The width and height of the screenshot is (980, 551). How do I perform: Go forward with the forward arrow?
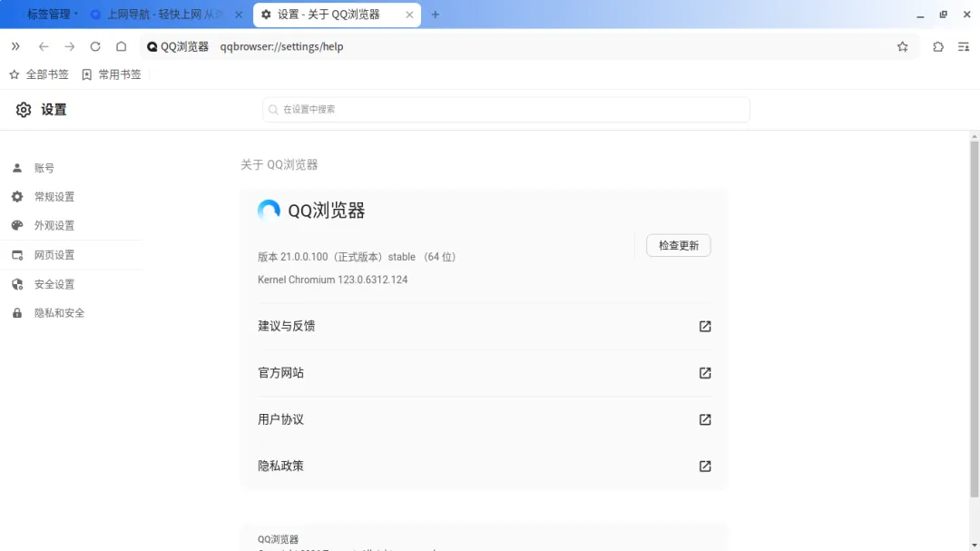(x=69, y=46)
